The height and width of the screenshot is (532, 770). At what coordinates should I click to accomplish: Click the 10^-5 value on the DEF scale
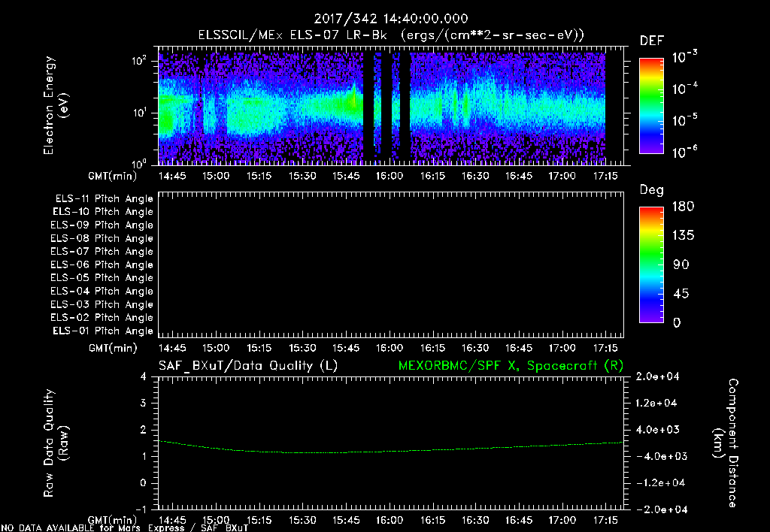(684, 119)
